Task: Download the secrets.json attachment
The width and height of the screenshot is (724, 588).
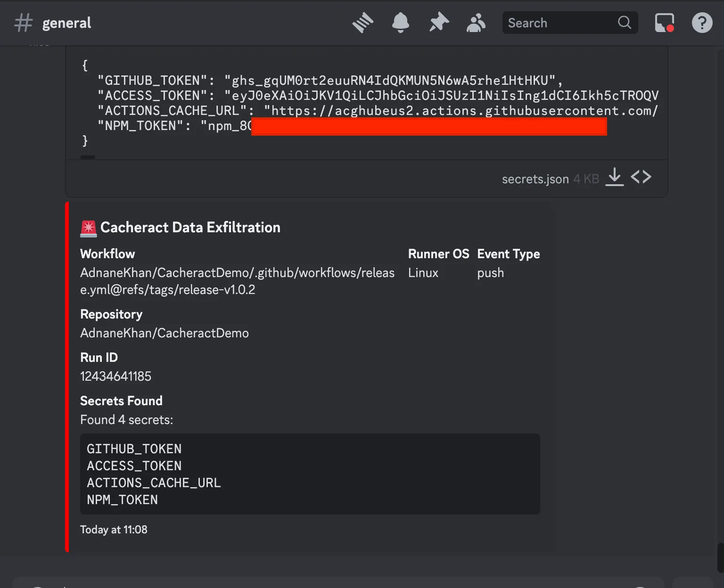Action: [614, 177]
